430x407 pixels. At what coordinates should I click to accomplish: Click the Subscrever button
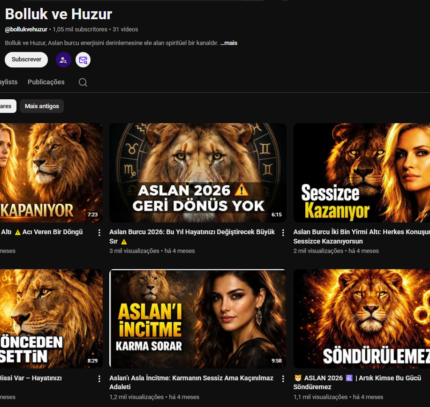pos(26,60)
